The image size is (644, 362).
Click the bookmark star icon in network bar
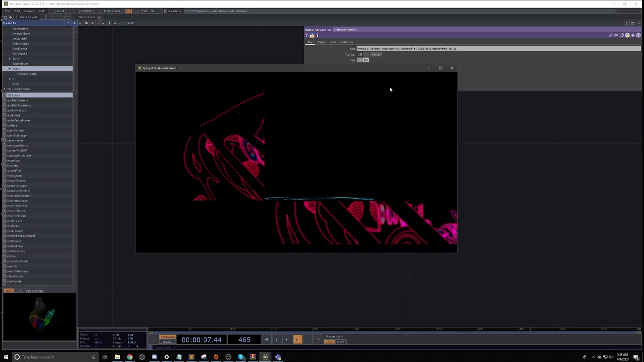109,23
